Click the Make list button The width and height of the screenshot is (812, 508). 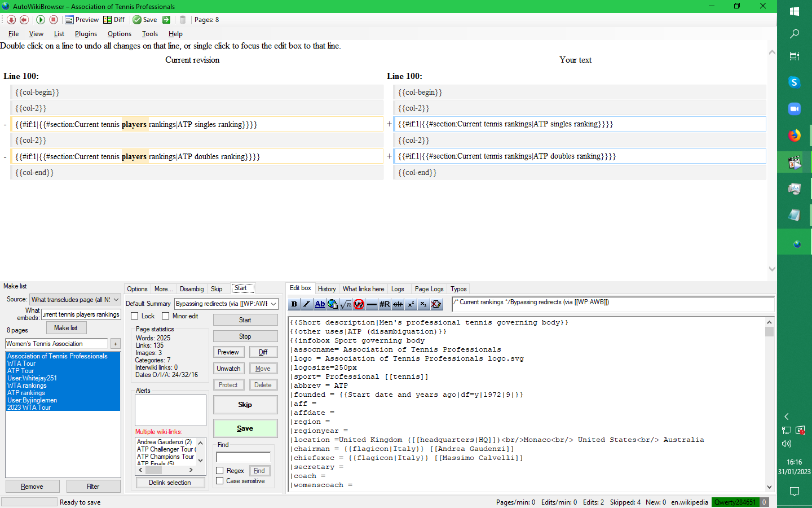coord(66,328)
